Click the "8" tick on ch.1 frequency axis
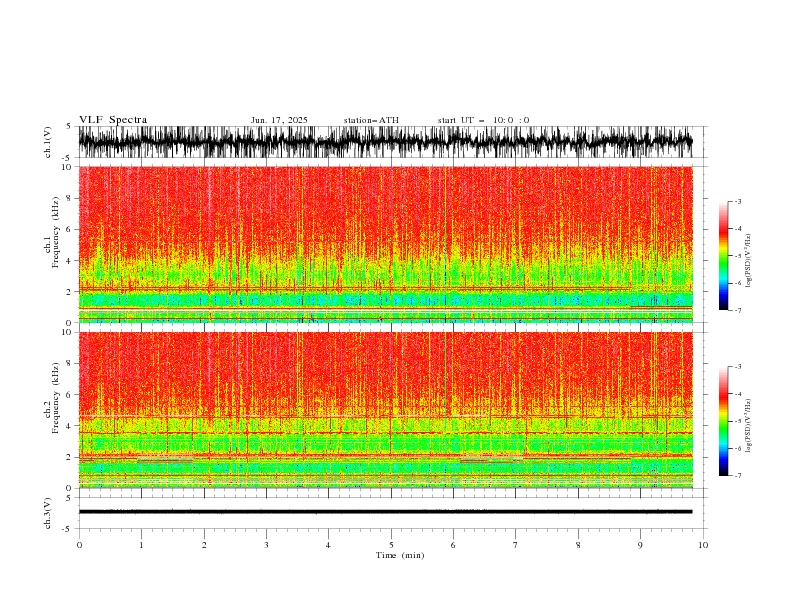792x612 pixels. (70, 198)
